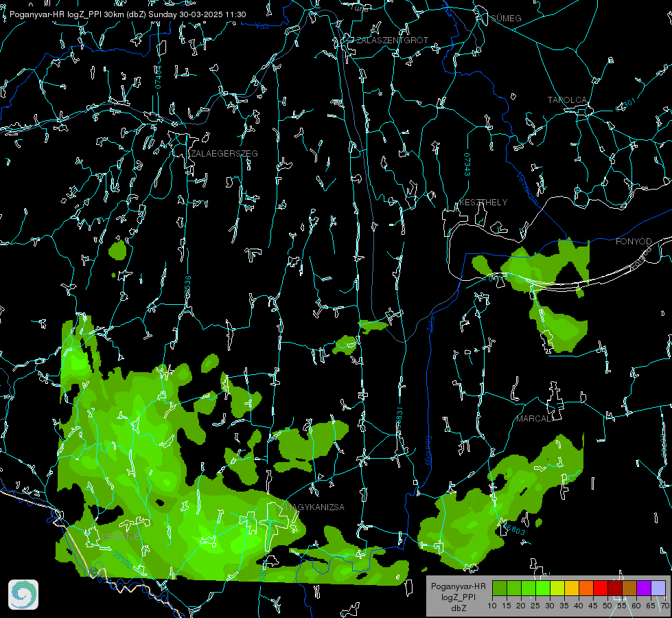Click the logZ_PPI legend label
Viewport: 672px width, 618px height.
(459, 597)
